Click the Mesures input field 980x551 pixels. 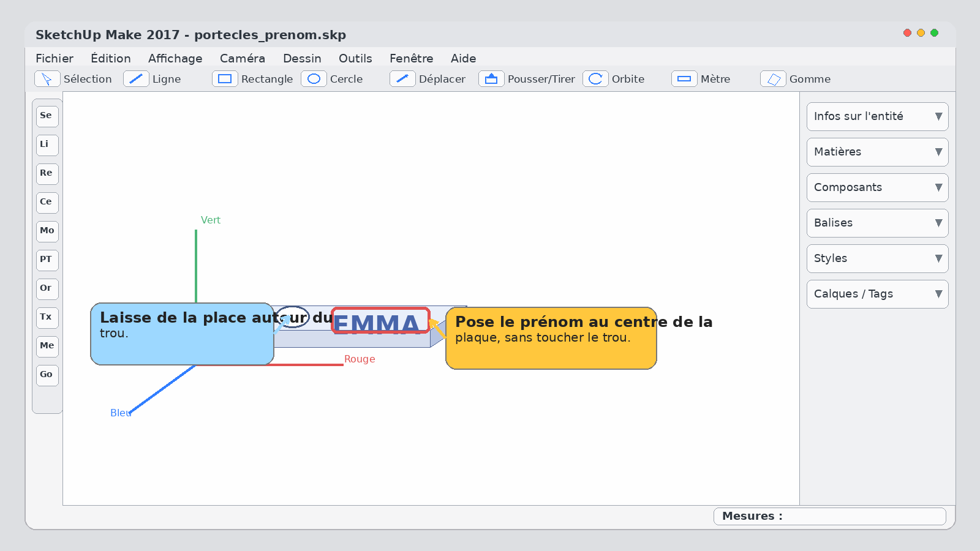(x=829, y=516)
